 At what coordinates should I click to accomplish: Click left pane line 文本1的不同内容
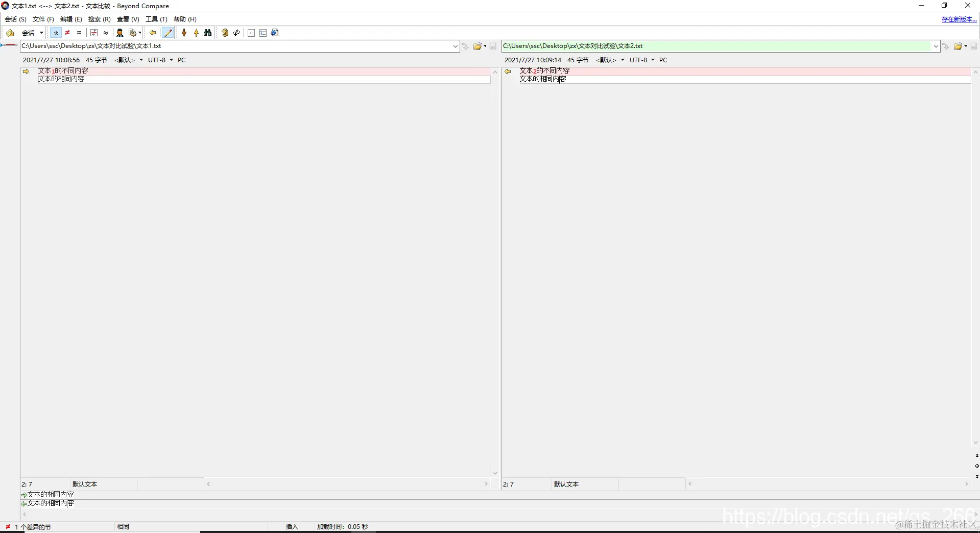(x=63, y=71)
